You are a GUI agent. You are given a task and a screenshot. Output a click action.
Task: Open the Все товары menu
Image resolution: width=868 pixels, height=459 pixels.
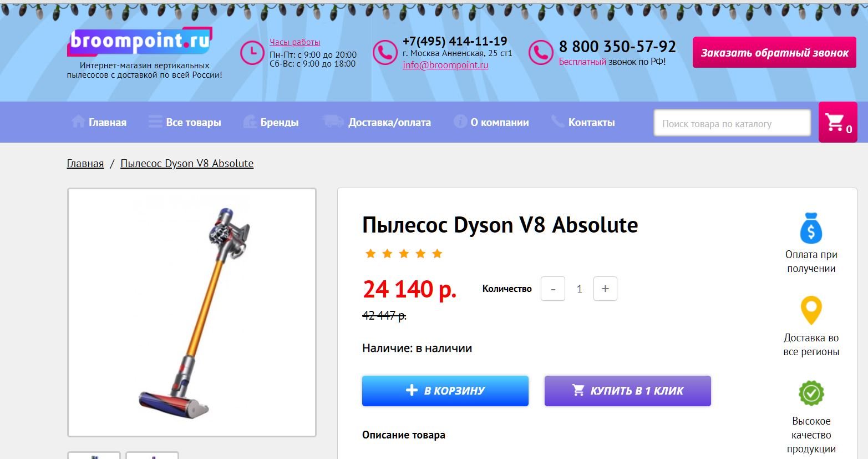pyautogui.click(x=185, y=122)
